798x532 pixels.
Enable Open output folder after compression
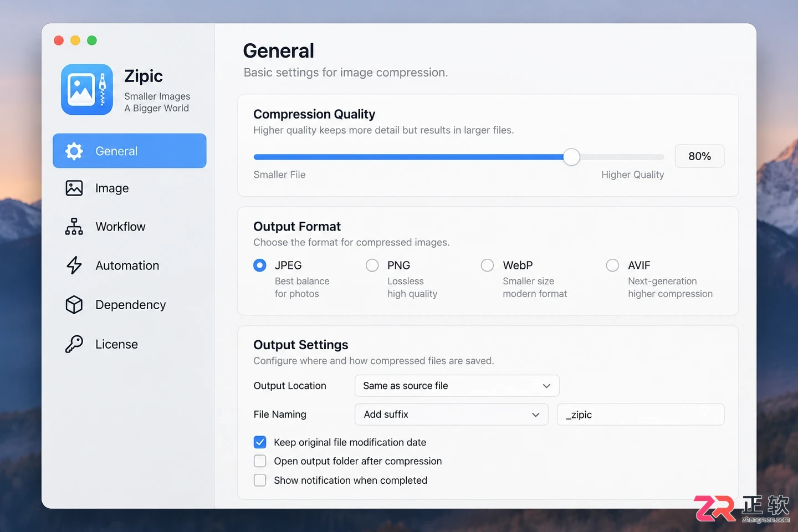[260, 461]
